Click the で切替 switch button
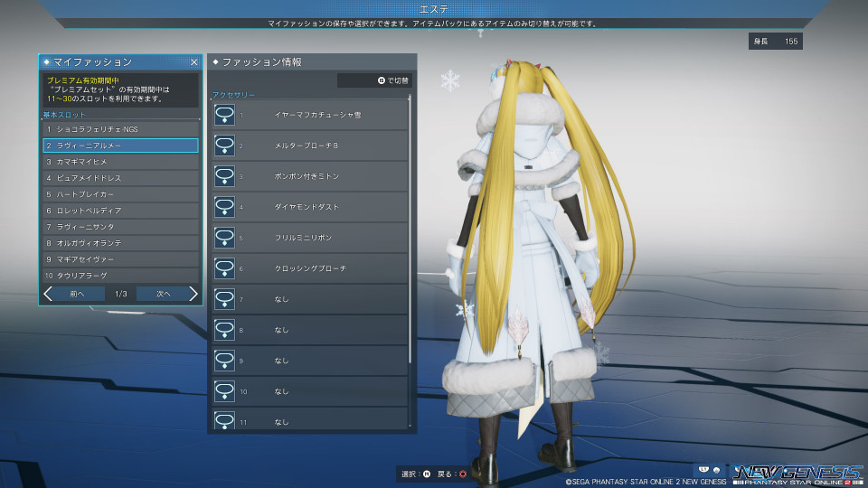The height and width of the screenshot is (488, 868). (374, 80)
